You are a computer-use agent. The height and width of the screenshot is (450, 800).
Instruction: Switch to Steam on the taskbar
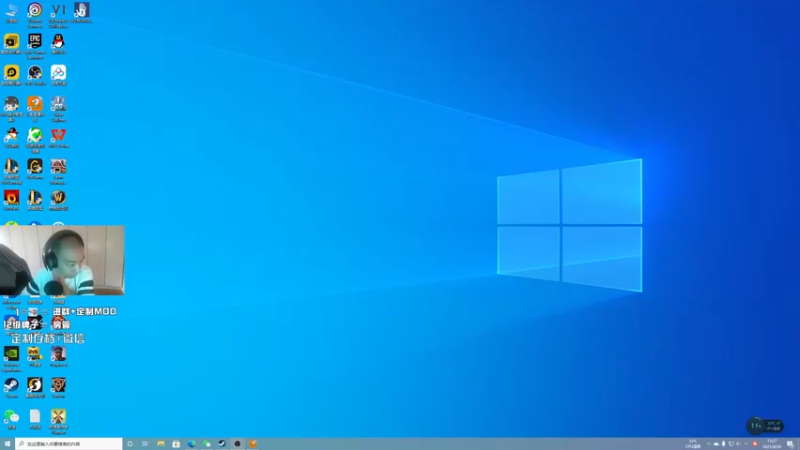[x=222, y=444]
